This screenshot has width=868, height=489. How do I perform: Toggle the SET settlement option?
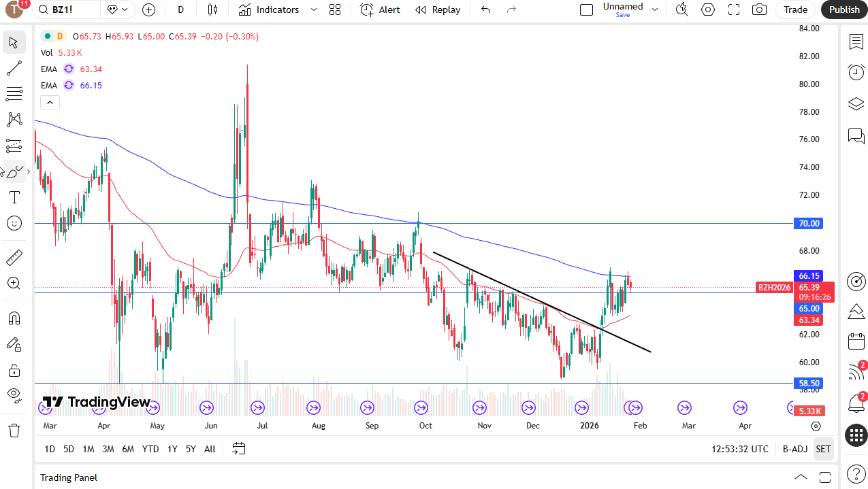[823, 449]
